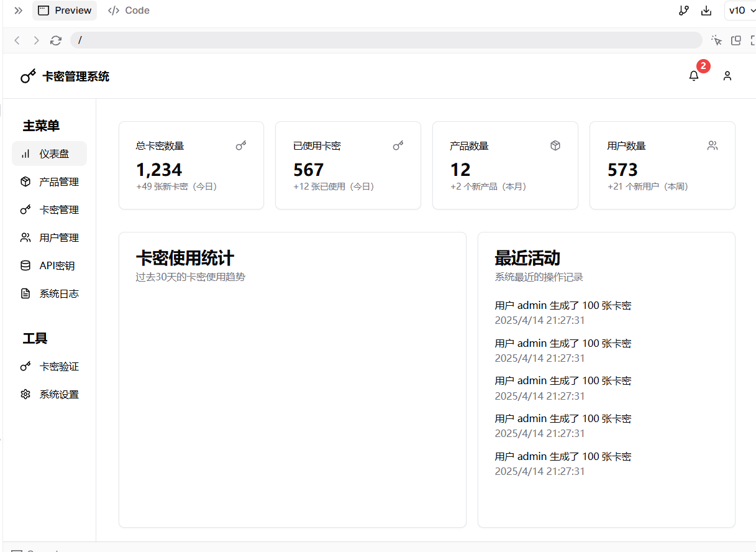Open 用户管理 in the sidebar menu
The width and height of the screenshot is (756, 552).
[x=49, y=237]
